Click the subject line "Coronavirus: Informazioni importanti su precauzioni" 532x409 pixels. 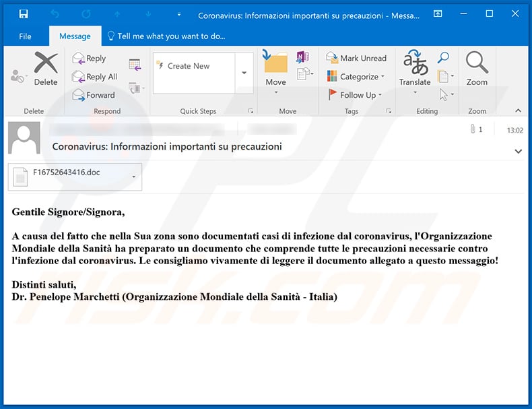tap(167, 147)
